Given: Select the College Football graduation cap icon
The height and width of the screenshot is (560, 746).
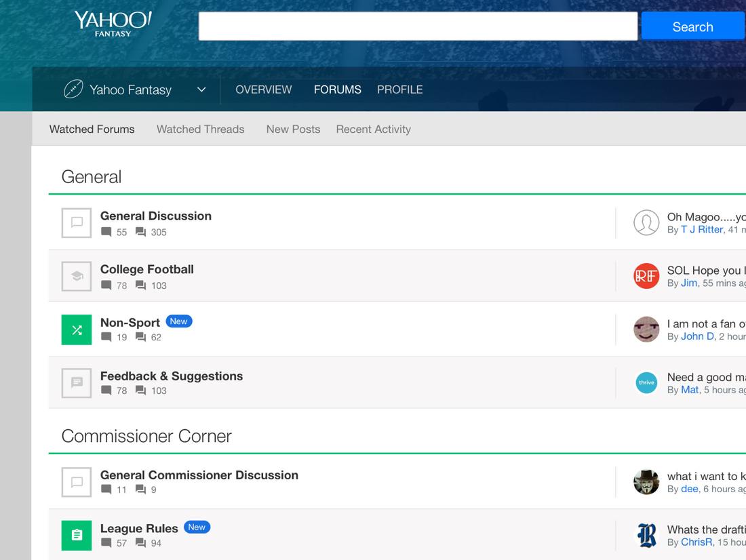Looking at the screenshot, I should (76, 276).
